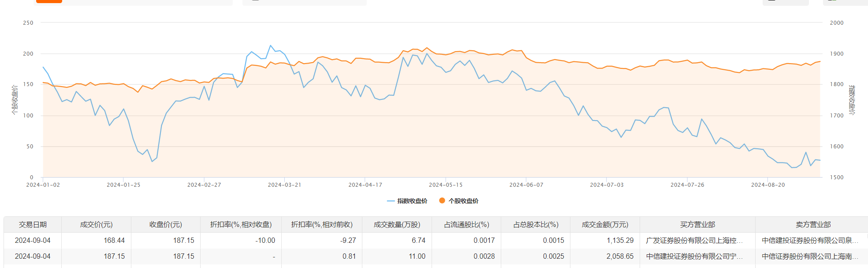Click the 占总股本比(%) column header
Viewport: 868px width, 268px height.
pyautogui.click(x=536, y=225)
